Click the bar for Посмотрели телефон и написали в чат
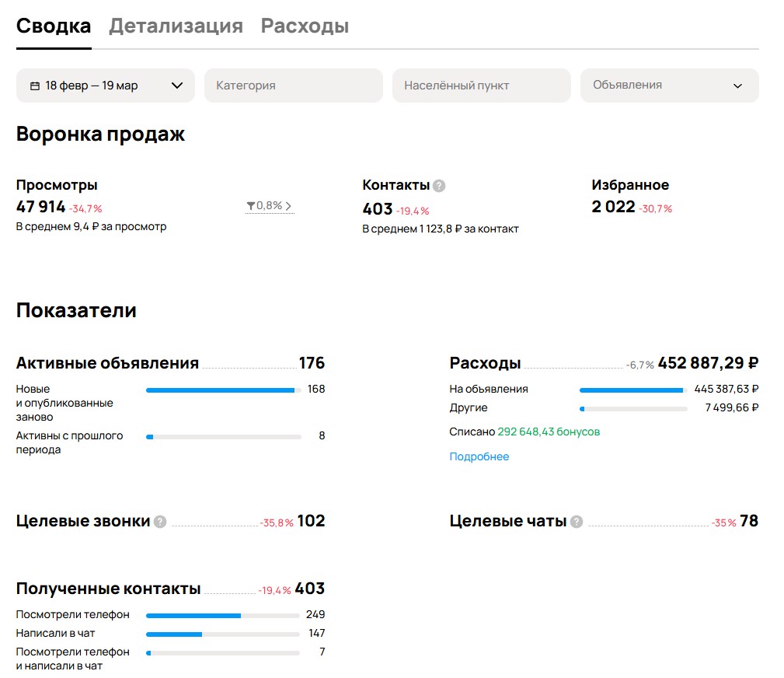This screenshot has width=784, height=678. (222, 652)
